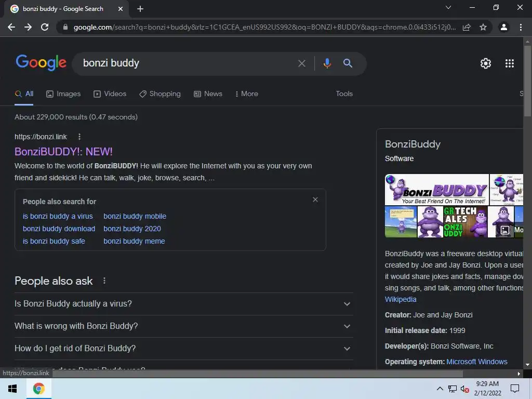Clear the search box text
The height and width of the screenshot is (399, 532).
point(302,63)
